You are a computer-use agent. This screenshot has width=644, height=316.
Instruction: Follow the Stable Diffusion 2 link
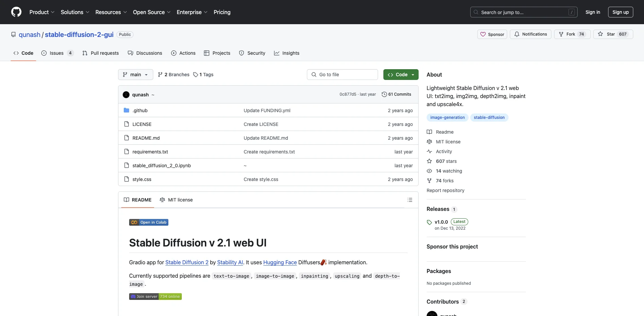[187, 262]
